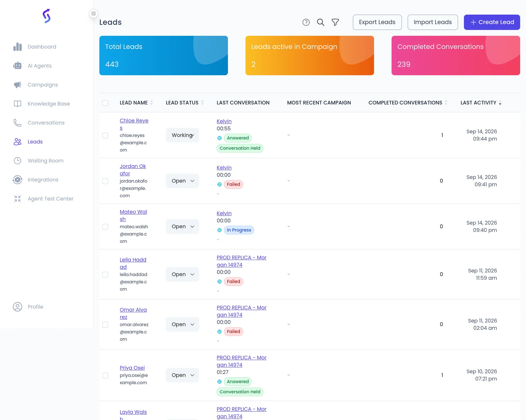The height and width of the screenshot is (420, 526).
Task: Select the Omar Alvarez row checkbox
Action: [x=105, y=325]
